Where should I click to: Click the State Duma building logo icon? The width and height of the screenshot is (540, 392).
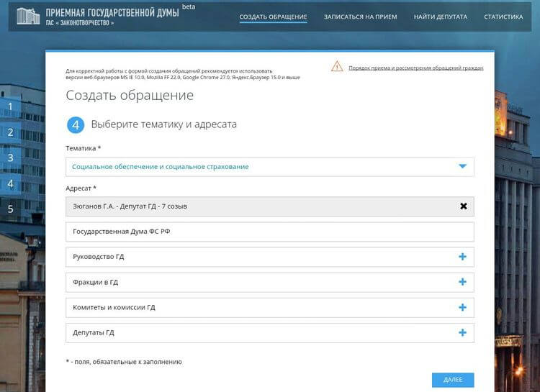pos(29,16)
